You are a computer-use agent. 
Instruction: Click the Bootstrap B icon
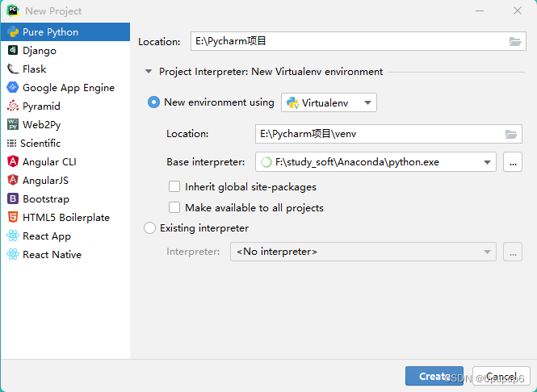[x=13, y=198]
